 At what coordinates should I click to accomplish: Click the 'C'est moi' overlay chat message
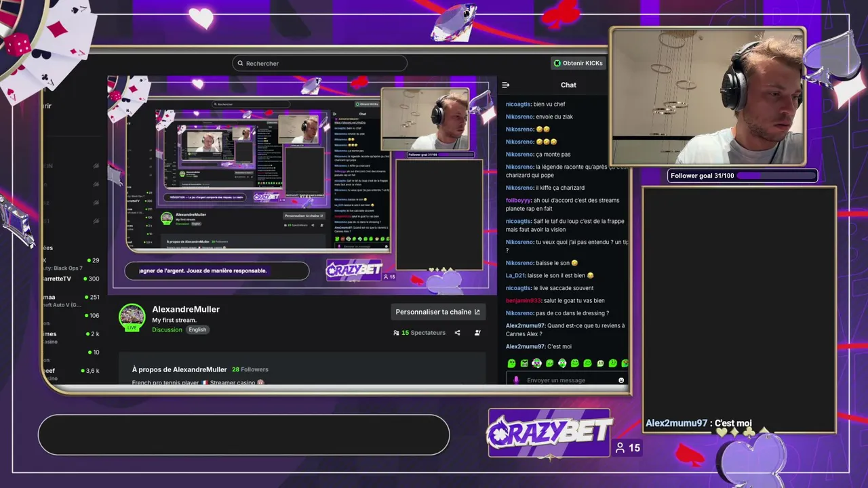[698, 423]
